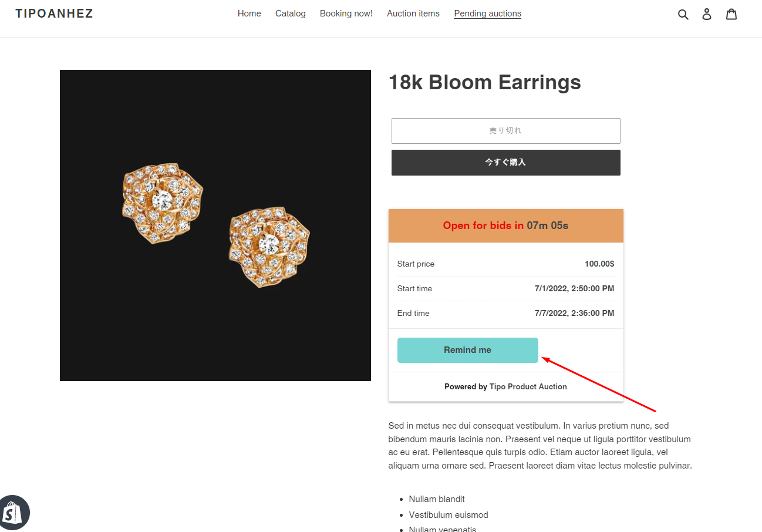762x532 pixels.
Task: Click the 18k Bloom Earrings title
Action: [x=484, y=82]
